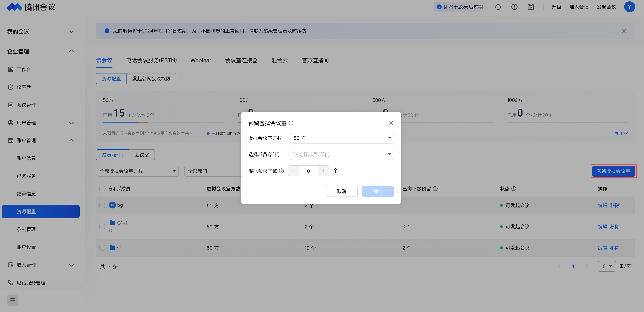644x312 pixels.
Task: Switch to 会议室连接器 tab
Action: coord(241,60)
